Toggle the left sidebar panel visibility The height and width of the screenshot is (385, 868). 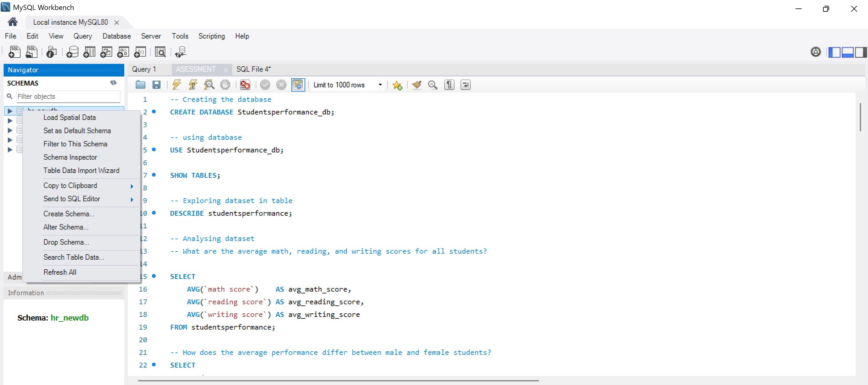834,52
